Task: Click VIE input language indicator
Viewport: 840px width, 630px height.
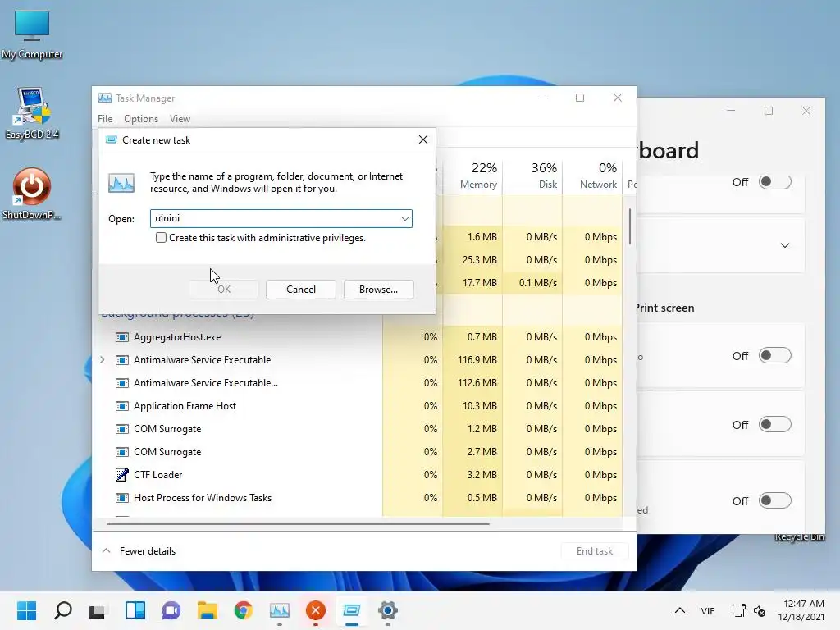Action: coord(708,610)
